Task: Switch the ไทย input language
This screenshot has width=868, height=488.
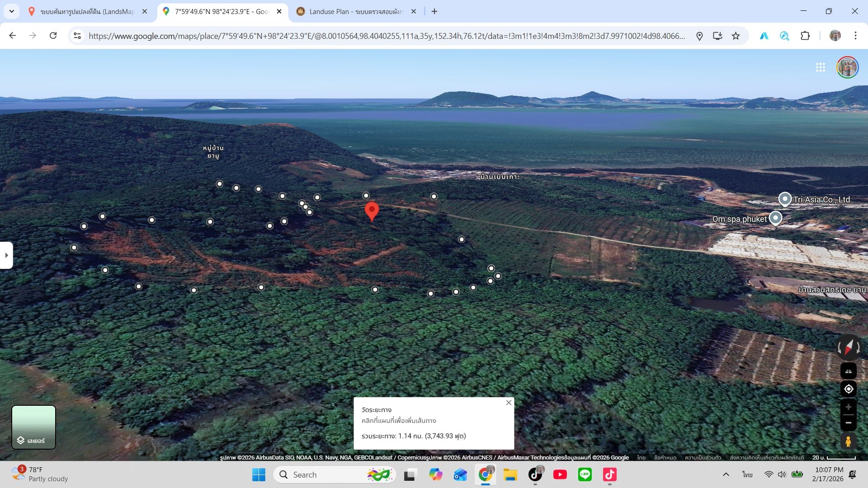Action: 747,474
